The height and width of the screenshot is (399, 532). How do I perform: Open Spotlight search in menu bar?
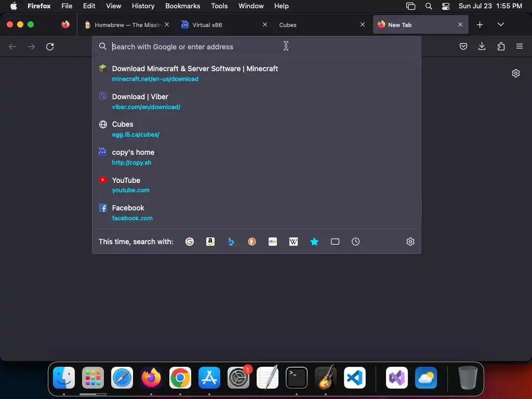coord(429,6)
